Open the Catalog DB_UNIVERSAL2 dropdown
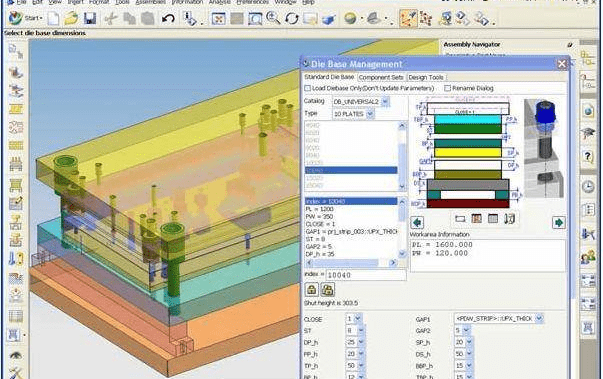Screen dimensions: 603x379 [385, 101]
